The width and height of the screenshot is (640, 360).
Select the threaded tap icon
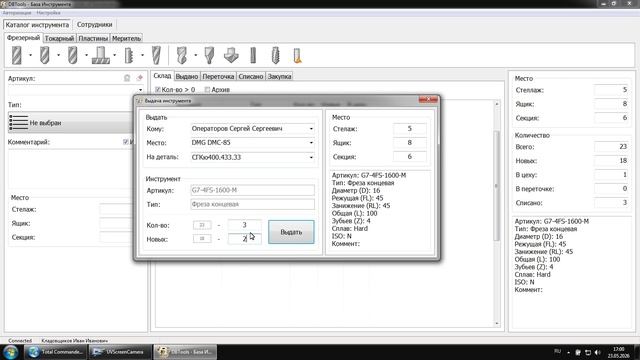click(x=276, y=56)
